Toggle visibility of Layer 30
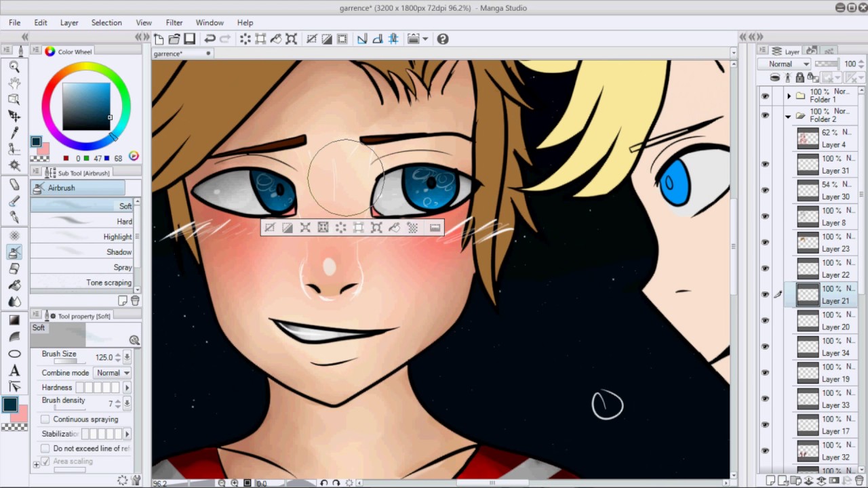Screen dimensions: 868x488 (766, 190)
